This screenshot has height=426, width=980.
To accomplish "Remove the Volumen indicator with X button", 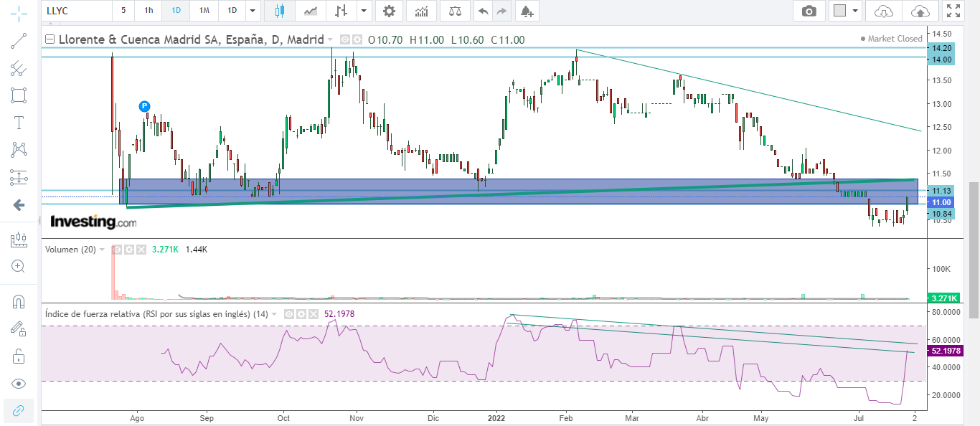I will tap(141, 250).
